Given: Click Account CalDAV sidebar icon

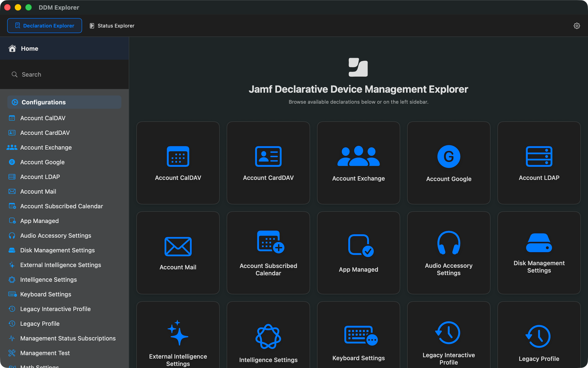Looking at the screenshot, I should click(12, 118).
